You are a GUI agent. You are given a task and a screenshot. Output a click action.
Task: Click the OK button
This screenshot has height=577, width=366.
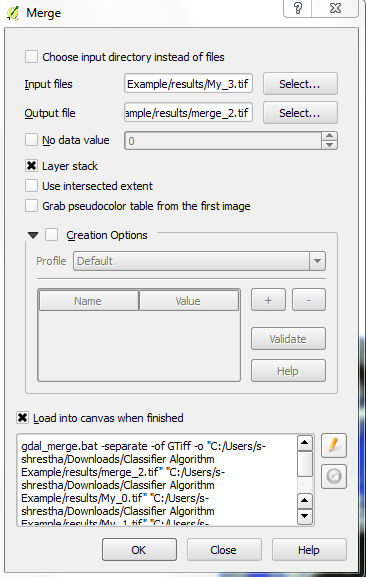coord(139,550)
